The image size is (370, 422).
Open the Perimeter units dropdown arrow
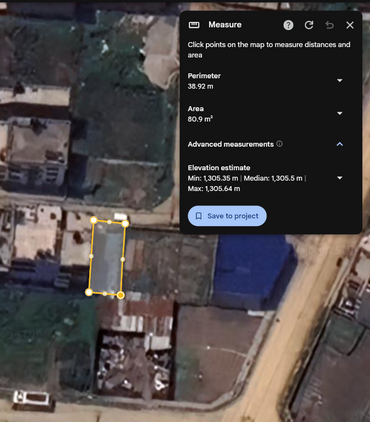point(340,80)
